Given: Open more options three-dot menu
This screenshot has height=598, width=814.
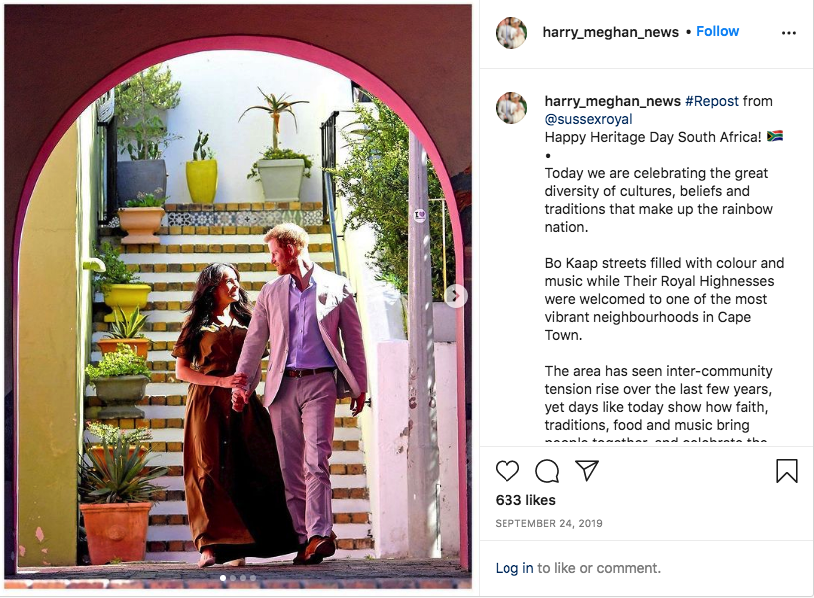Looking at the screenshot, I should point(789,33).
